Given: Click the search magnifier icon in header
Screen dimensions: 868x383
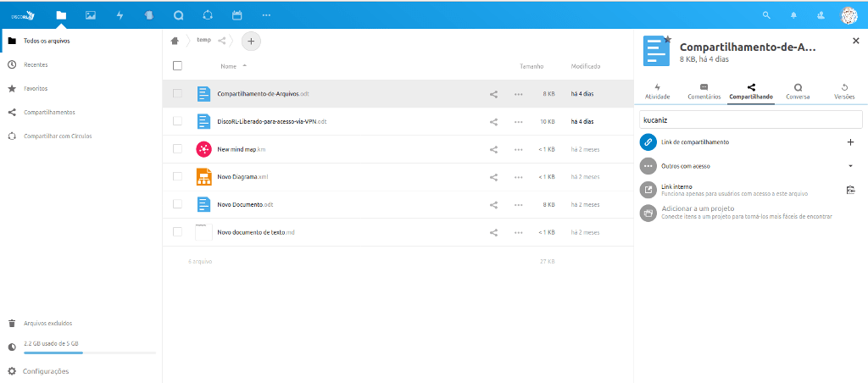Looking at the screenshot, I should click(x=767, y=15).
